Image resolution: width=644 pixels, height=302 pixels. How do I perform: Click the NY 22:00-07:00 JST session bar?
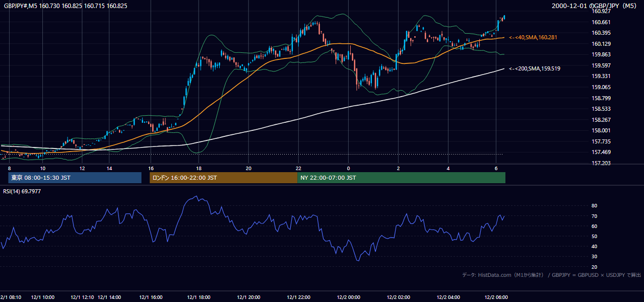[401, 178]
